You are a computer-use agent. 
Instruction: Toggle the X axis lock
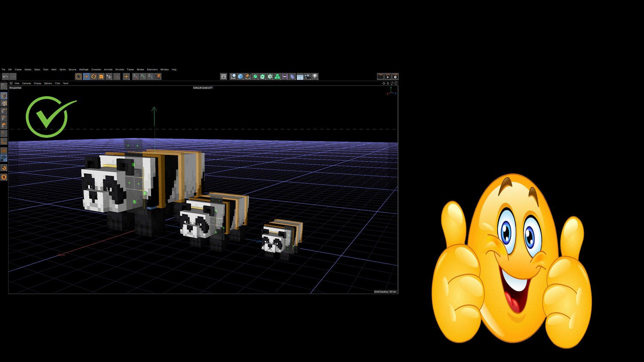[x=135, y=76]
